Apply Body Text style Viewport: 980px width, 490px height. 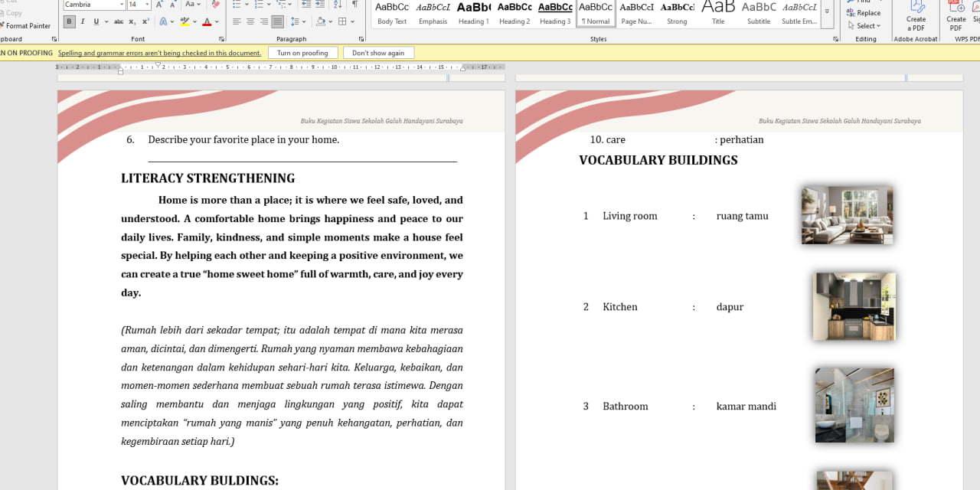(392, 13)
